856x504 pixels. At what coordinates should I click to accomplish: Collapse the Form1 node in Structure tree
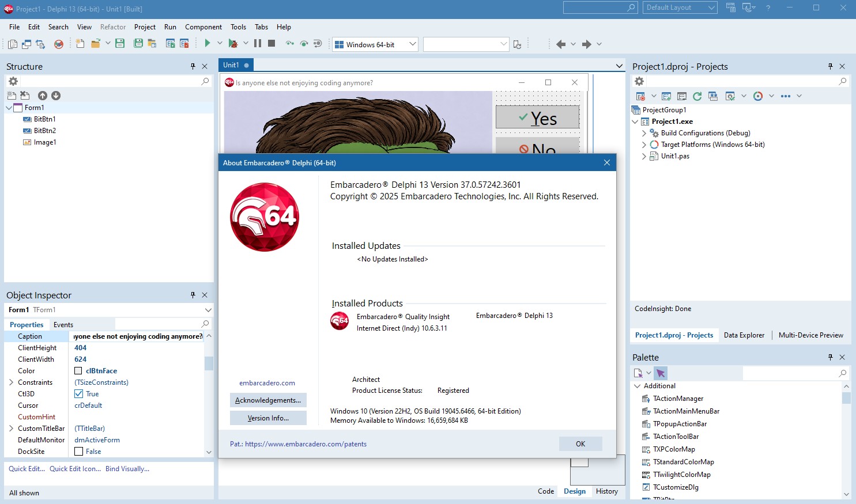coord(9,108)
